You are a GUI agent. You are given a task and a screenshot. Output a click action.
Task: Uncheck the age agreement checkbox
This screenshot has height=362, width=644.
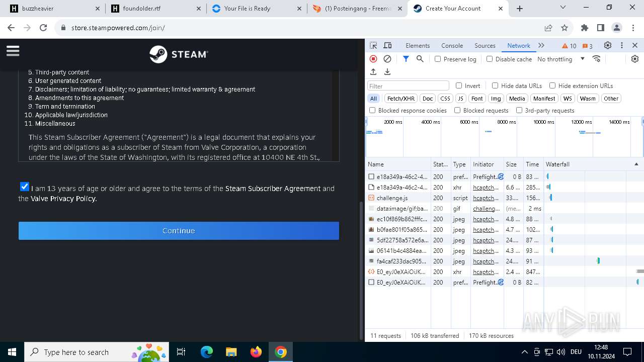coord(24,187)
